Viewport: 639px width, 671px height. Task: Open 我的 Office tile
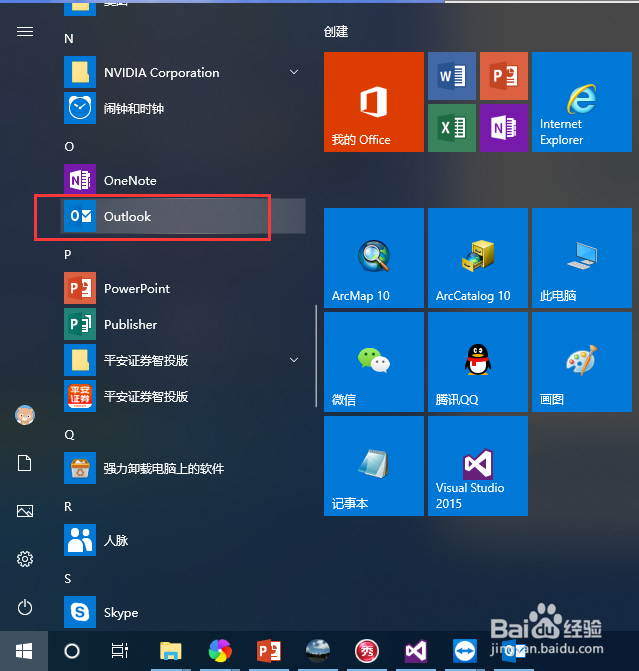click(x=374, y=102)
